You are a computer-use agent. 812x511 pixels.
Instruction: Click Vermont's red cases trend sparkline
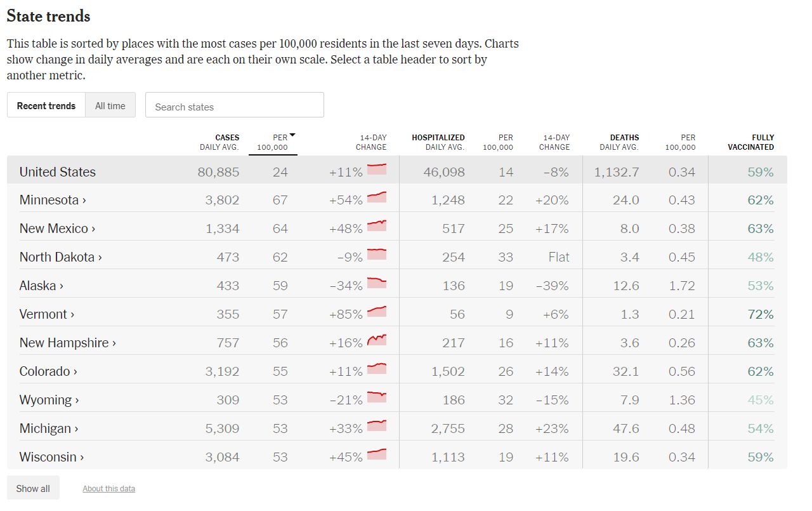click(x=377, y=312)
